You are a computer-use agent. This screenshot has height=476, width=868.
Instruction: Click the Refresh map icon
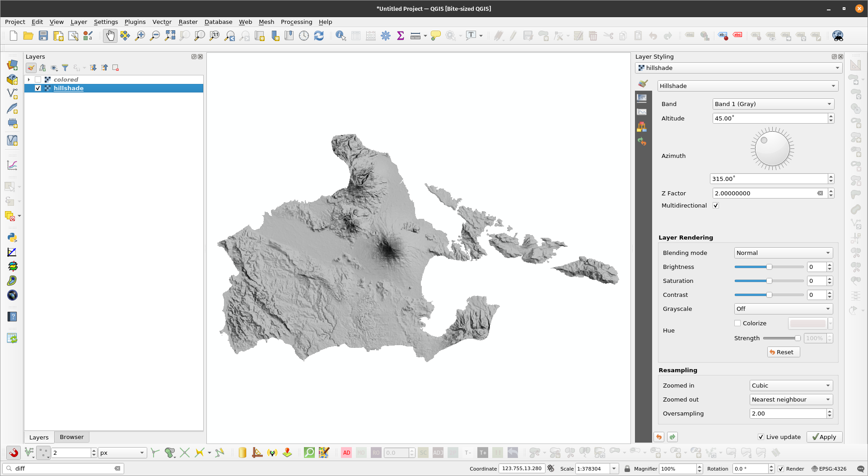[x=319, y=36]
